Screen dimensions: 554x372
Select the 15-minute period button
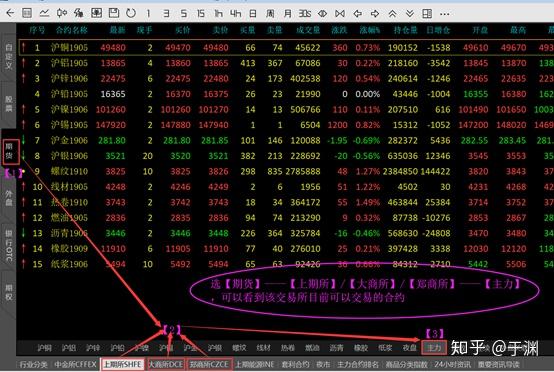point(201,14)
